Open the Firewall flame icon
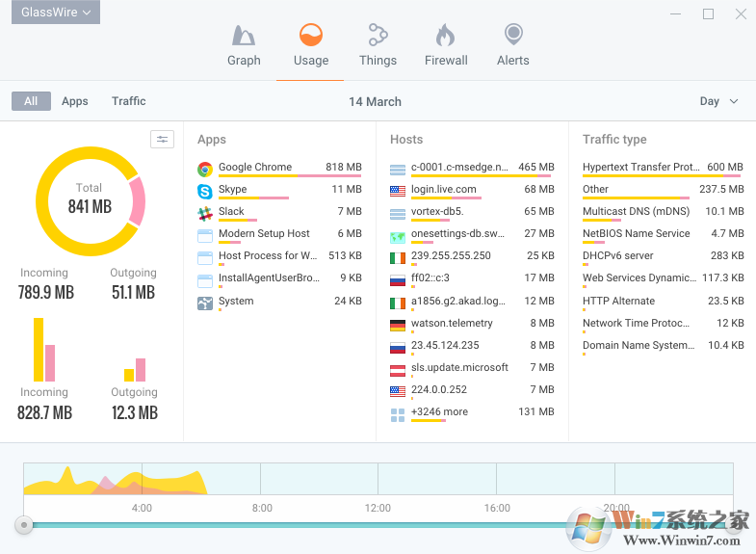The width and height of the screenshot is (756, 554). 445,37
